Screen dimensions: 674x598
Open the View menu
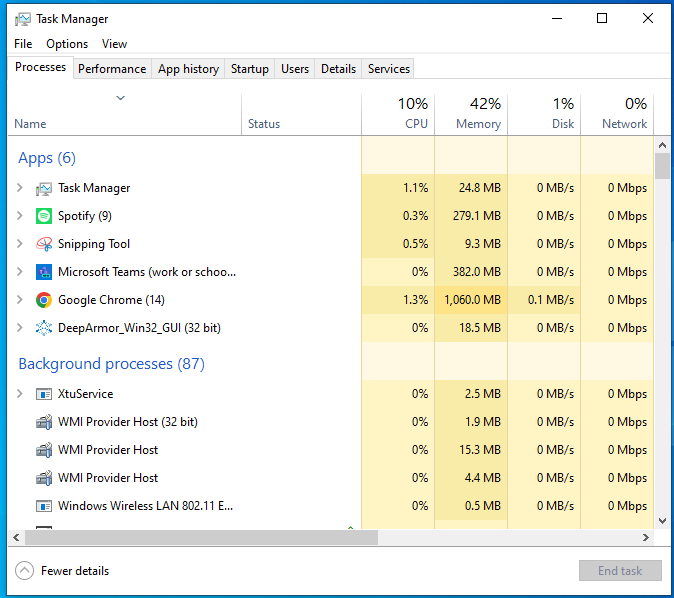point(114,44)
